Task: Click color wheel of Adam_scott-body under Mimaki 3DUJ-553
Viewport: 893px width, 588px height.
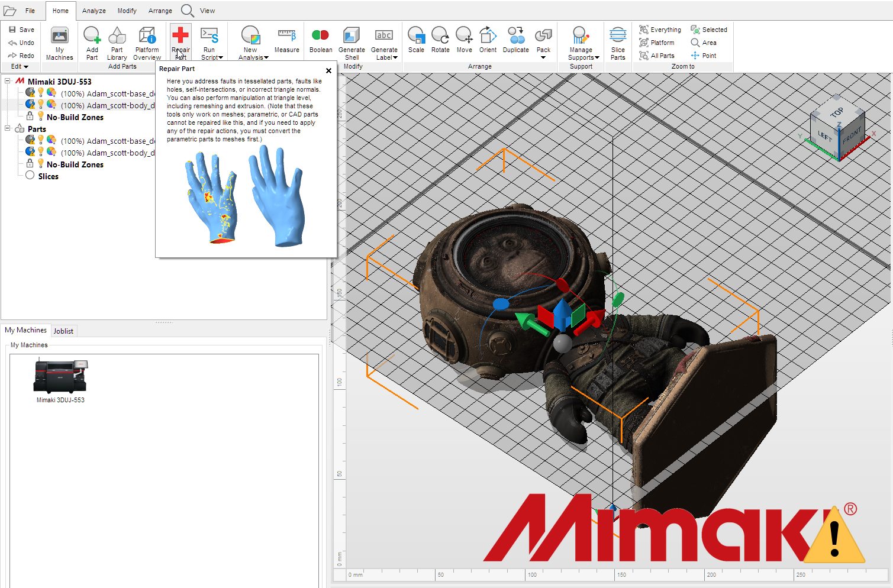Action: coord(51,104)
